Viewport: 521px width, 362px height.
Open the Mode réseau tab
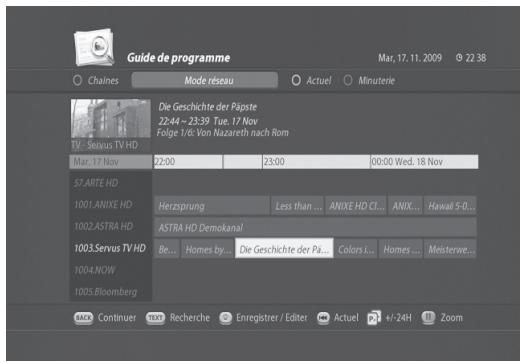pos(205,80)
